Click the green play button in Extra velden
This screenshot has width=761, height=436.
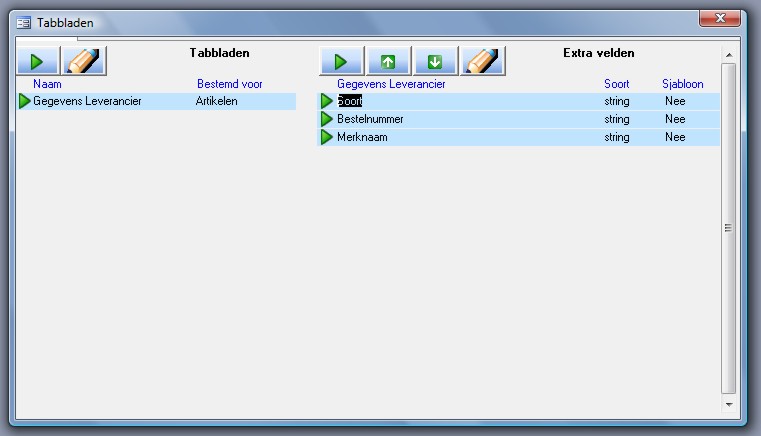[x=341, y=61]
